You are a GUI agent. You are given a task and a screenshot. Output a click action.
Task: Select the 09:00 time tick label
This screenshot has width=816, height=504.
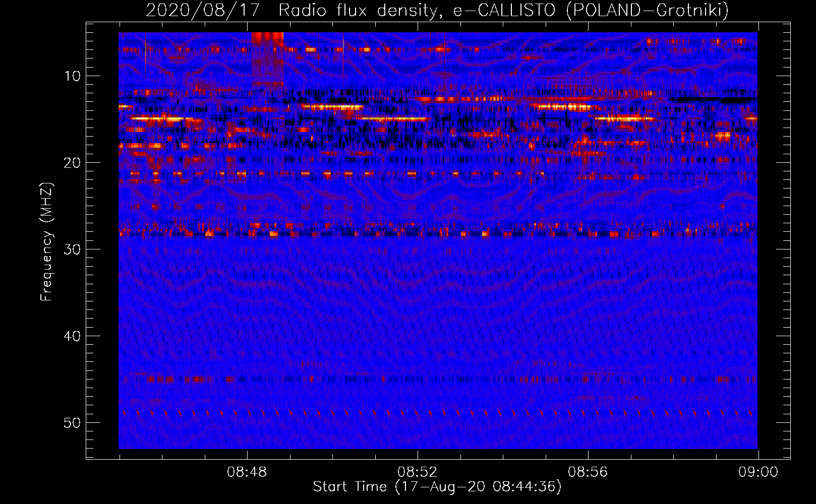click(759, 472)
